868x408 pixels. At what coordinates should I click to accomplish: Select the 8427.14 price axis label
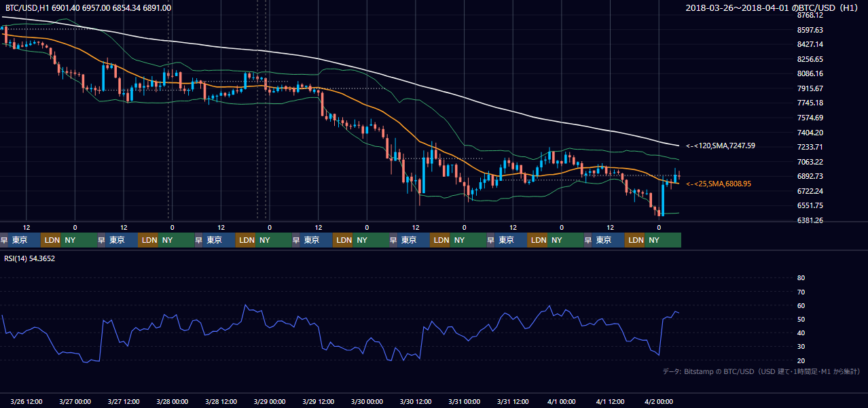[810, 44]
